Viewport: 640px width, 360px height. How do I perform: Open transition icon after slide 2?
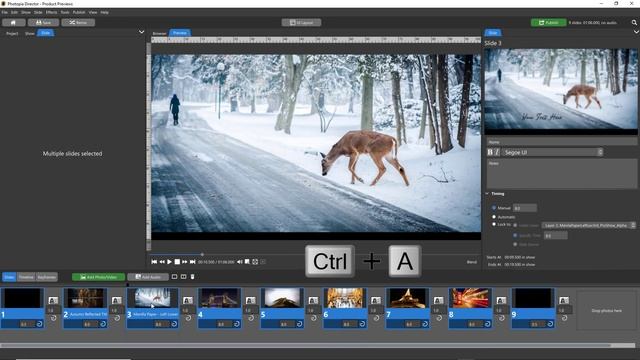coord(116,300)
